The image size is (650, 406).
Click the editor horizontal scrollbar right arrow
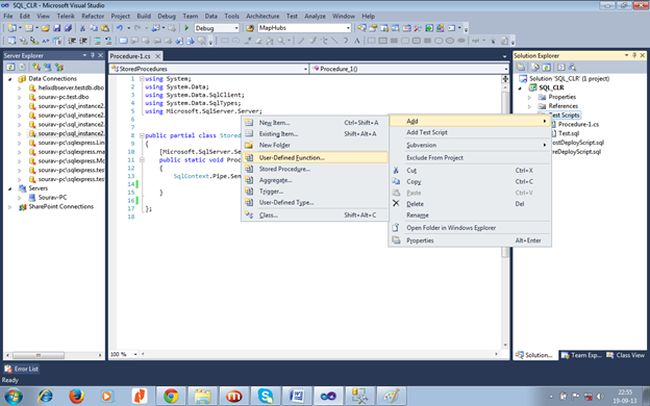click(x=496, y=354)
